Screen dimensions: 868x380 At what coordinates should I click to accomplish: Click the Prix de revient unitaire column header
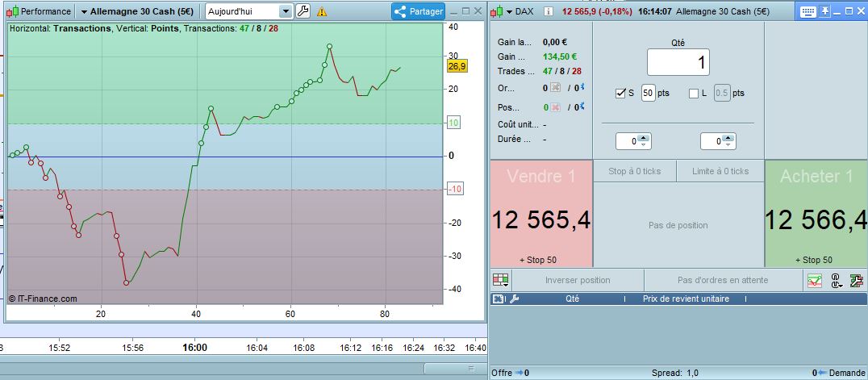coord(686,299)
